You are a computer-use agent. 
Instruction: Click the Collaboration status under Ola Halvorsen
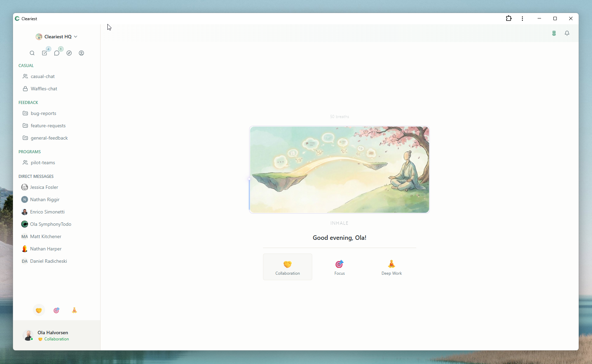click(54, 339)
